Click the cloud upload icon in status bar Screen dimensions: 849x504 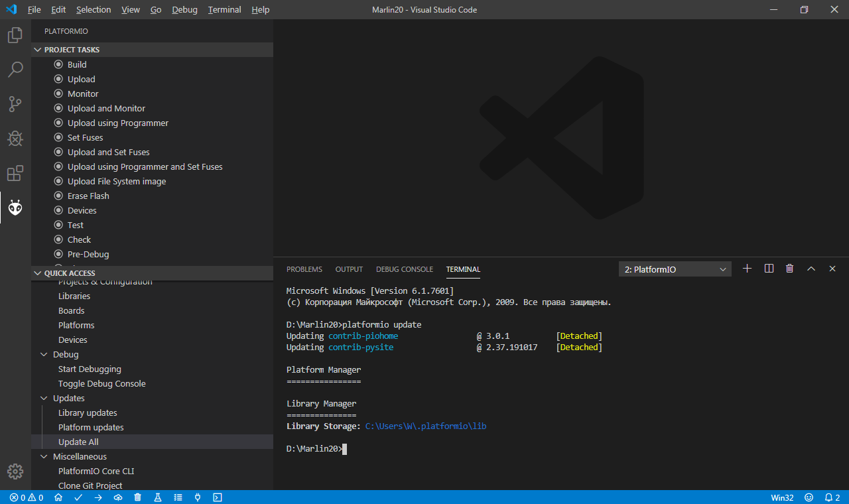click(118, 497)
